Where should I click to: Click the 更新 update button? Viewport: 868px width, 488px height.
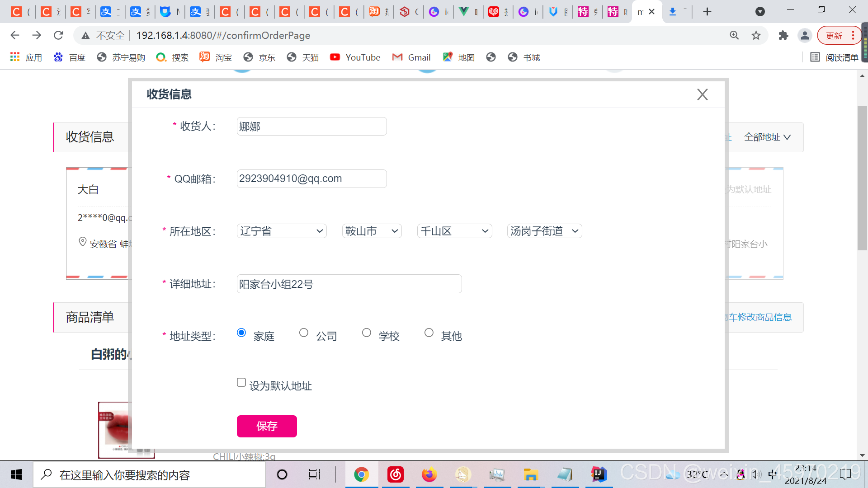(834, 35)
